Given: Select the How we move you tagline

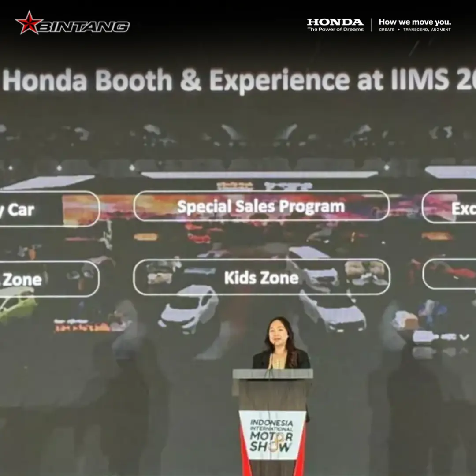Looking at the screenshot, I should pyautogui.click(x=416, y=21).
